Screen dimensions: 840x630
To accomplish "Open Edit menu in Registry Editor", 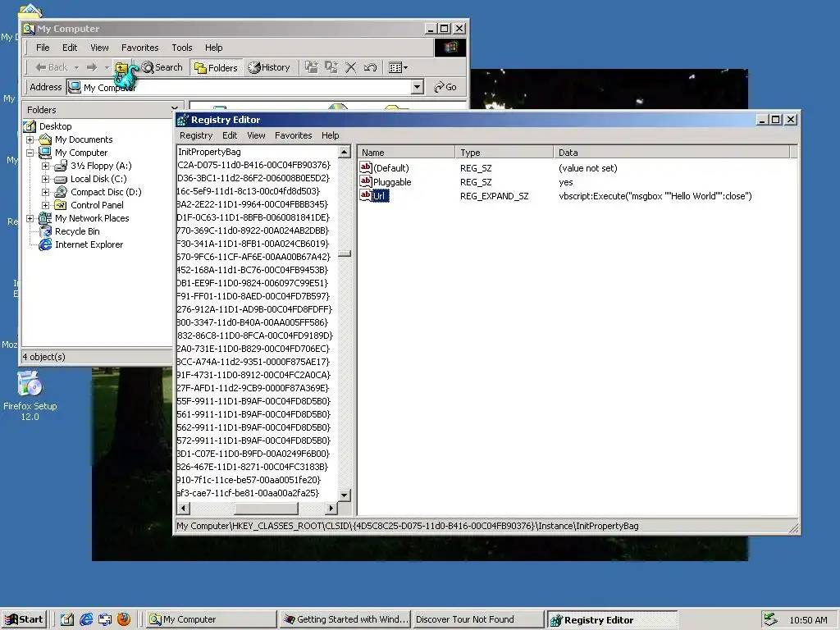I will [230, 135].
